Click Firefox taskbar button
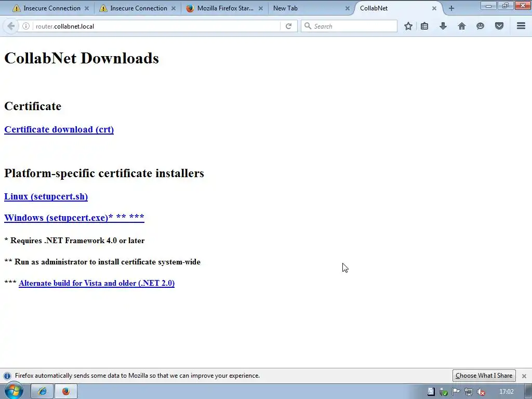 coord(66,392)
